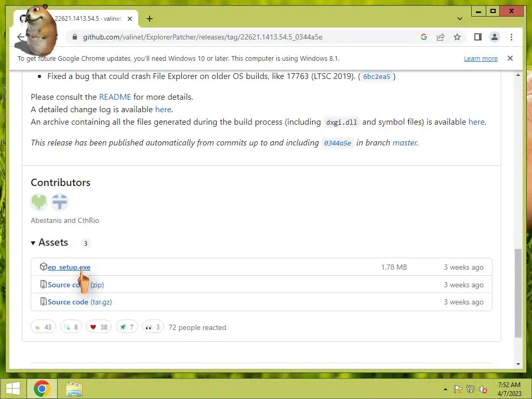
Task: Open Chrome side panel icon
Action: click(x=478, y=37)
